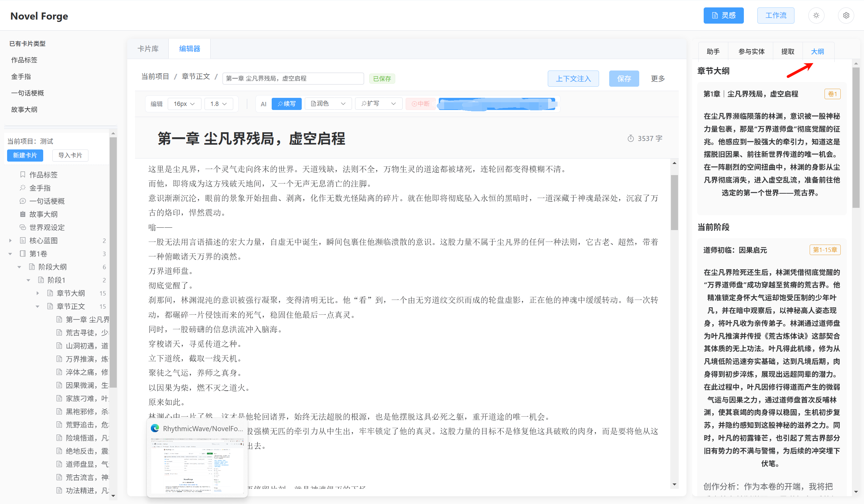This screenshot has width=864, height=504.
Task: Click the file icon of 家族刁难 card
Action: [59, 398]
